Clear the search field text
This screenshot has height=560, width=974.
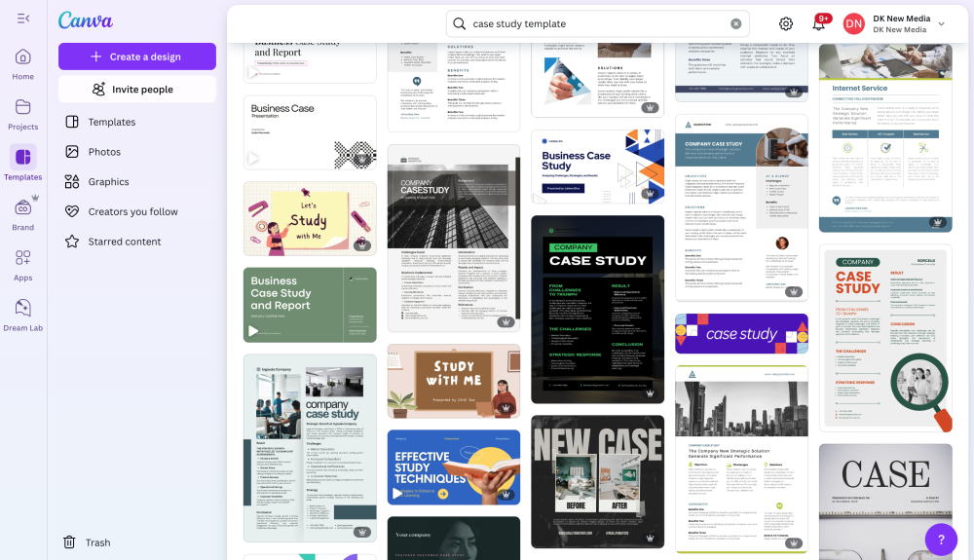click(735, 23)
